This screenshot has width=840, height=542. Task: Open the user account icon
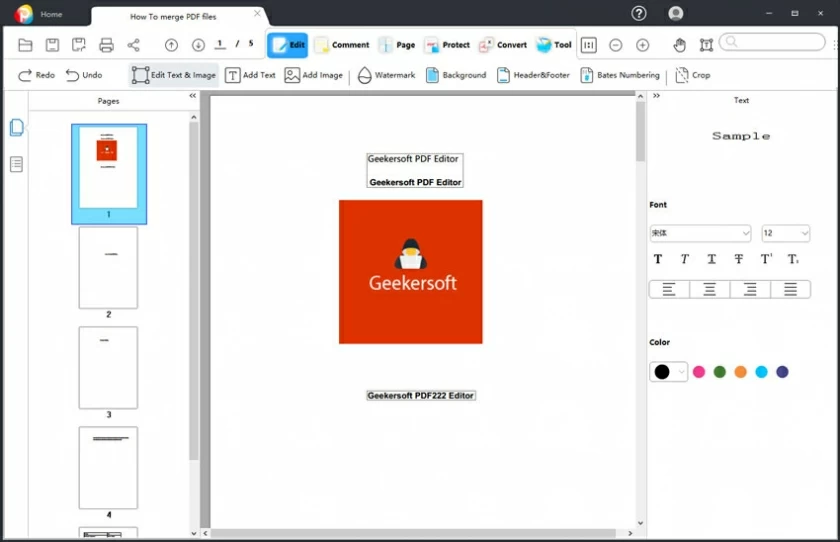(x=676, y=13)
